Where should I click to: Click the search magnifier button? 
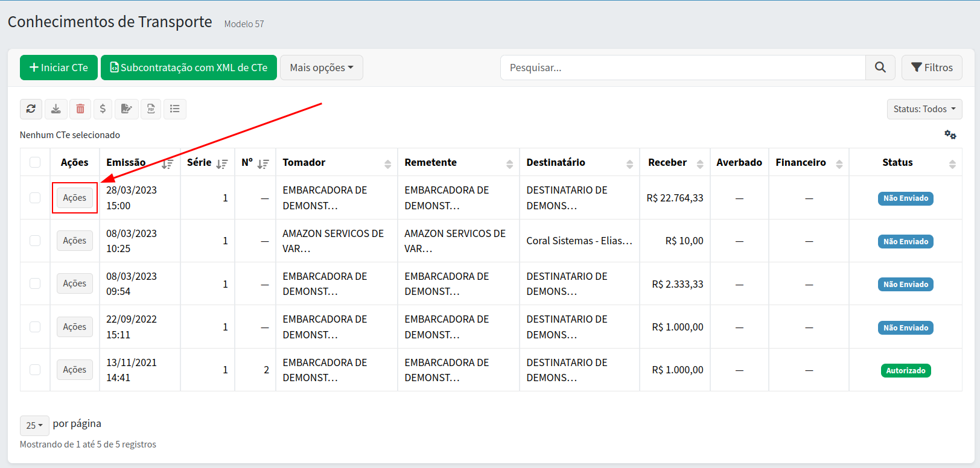[x=880, y=68]
